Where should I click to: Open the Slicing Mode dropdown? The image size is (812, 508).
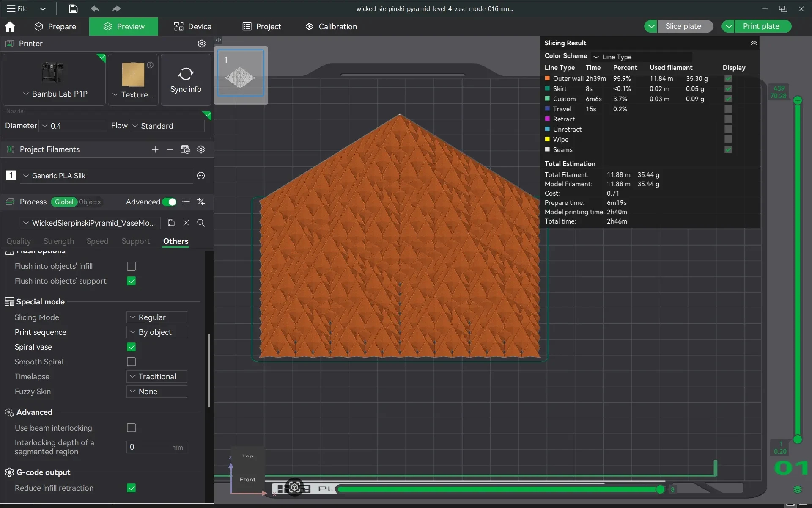[156, 317]
